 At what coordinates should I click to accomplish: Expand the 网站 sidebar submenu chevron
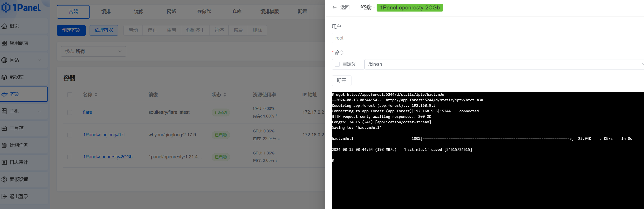tap(40, 60)
